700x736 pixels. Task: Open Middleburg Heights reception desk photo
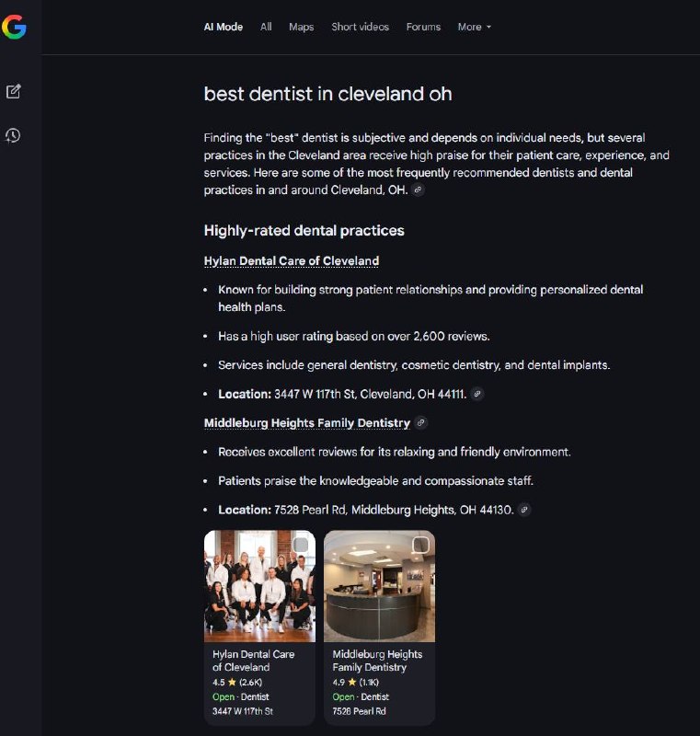(x=380, y=586)
